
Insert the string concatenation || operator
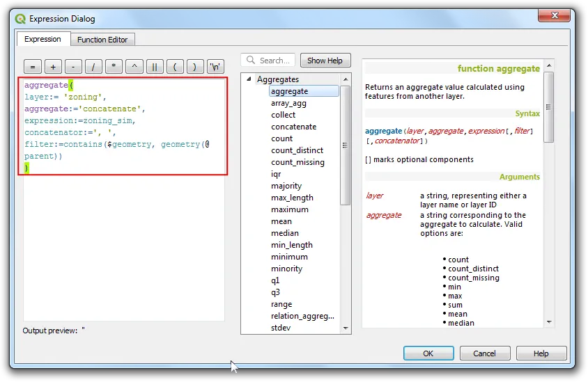(155, 67)
